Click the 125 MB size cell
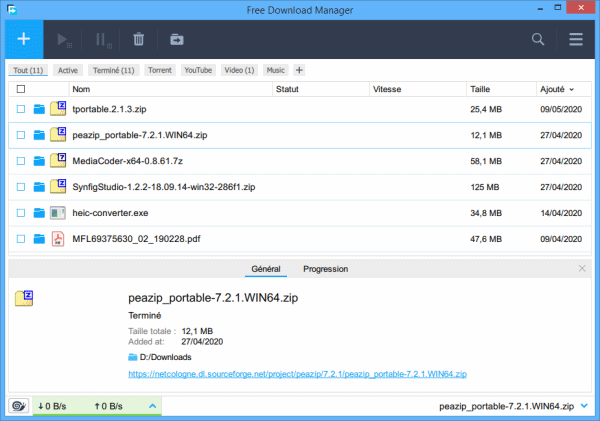Viewport: 600px width, 421px height. pos(485,187)
